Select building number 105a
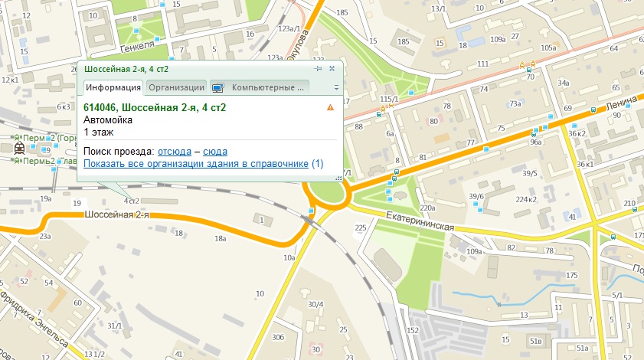The height and width of the screenshot is (360, 644). [x=548, y=48]
